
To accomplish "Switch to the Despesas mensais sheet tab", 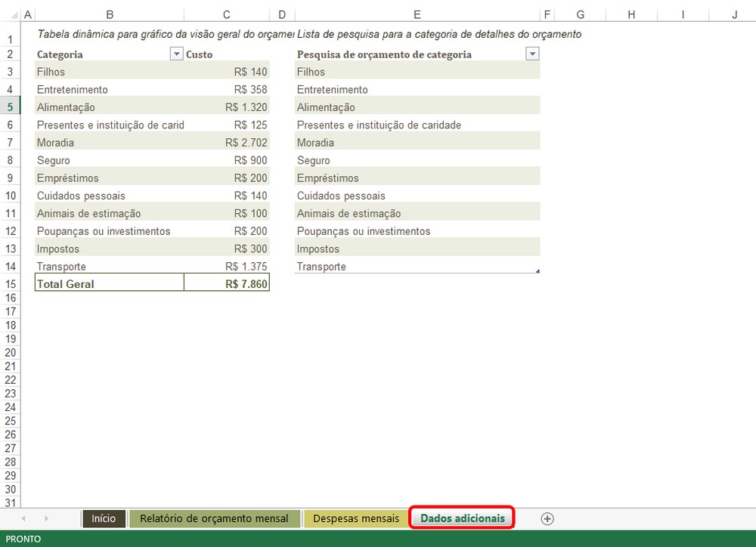I will [x=355, y=518].
